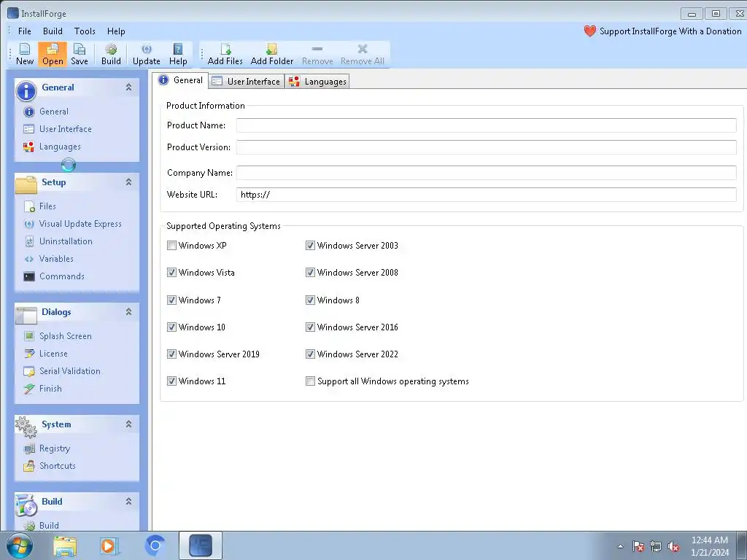Click Add Files in toolbar

click(225, 54)
